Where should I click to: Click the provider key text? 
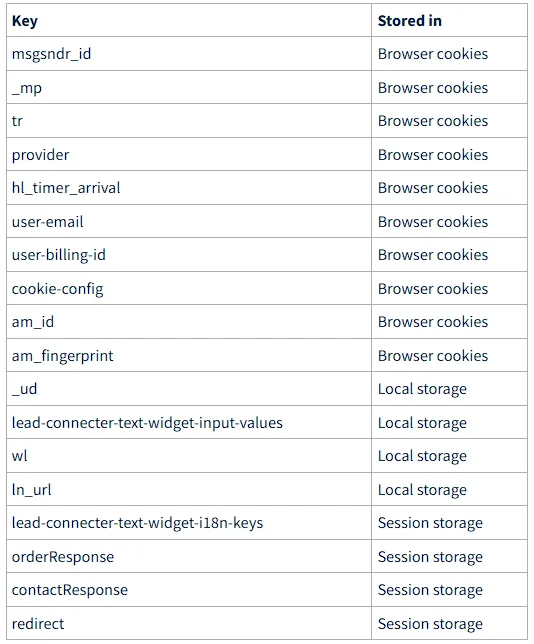(x=40, y=155)
